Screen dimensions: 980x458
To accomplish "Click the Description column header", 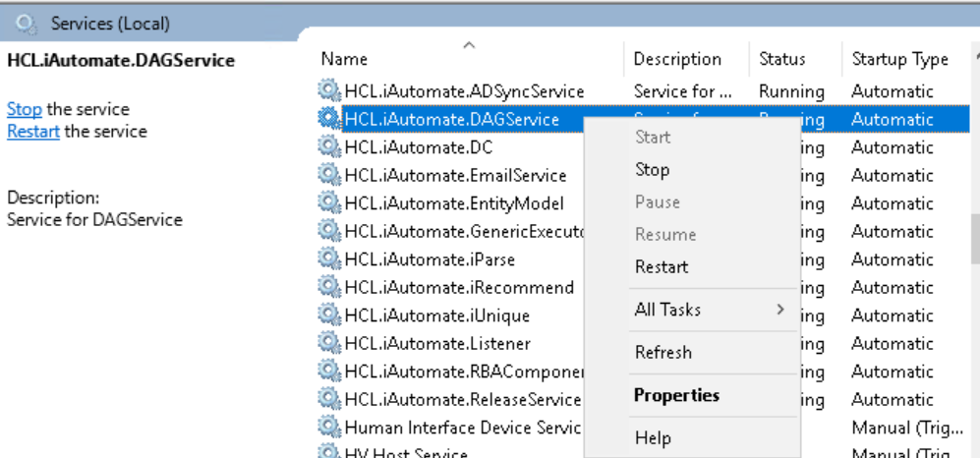I will tap(686, 59).
